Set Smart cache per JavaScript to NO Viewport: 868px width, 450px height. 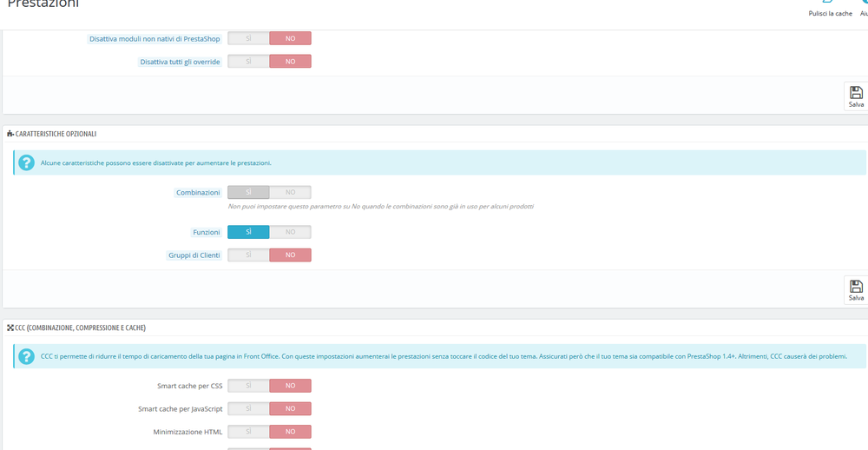(290, 409)
